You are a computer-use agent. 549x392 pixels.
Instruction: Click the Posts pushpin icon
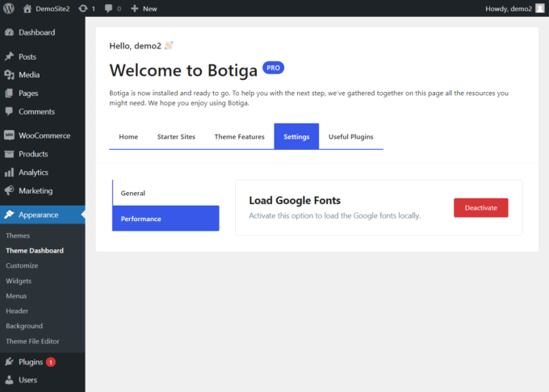click(9, 56)
